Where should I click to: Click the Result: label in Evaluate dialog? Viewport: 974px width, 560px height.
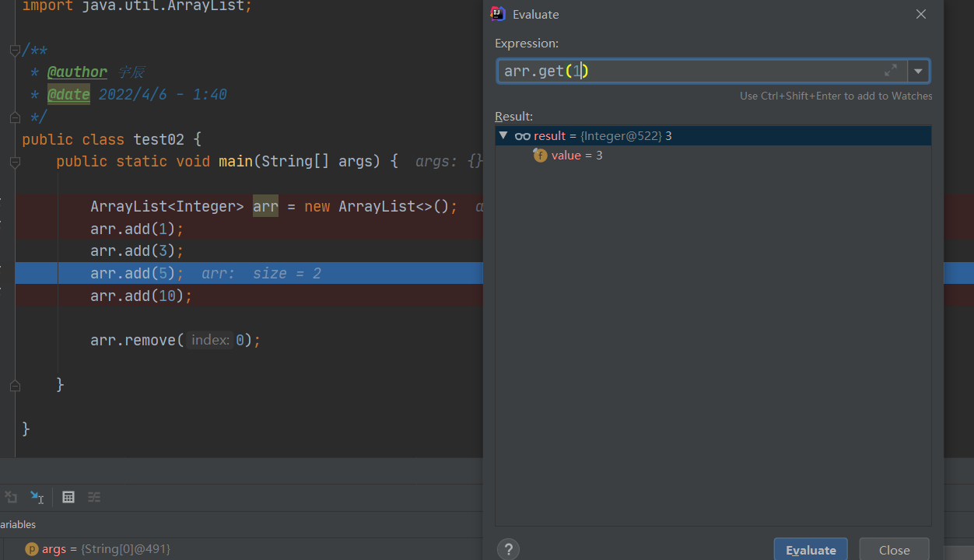514,117
